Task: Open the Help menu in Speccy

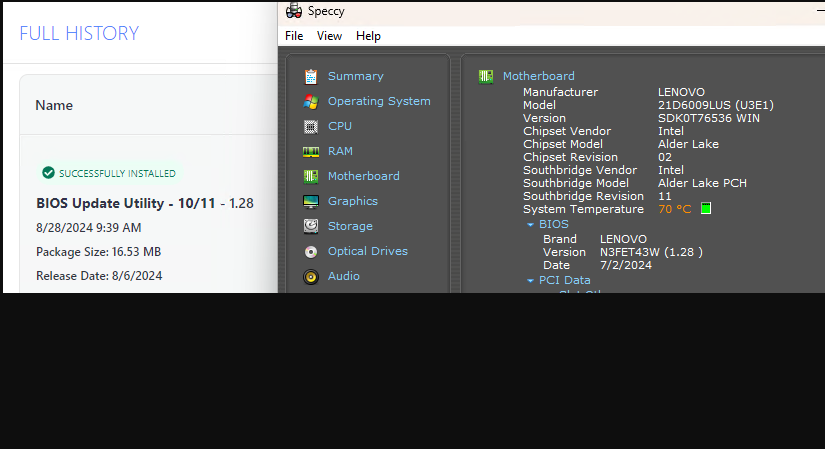Action: [x=368, y=36]
